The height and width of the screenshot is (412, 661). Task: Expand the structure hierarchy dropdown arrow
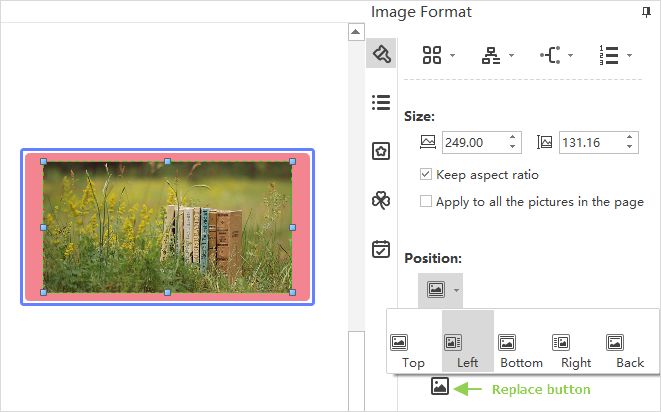click(512, 55)
